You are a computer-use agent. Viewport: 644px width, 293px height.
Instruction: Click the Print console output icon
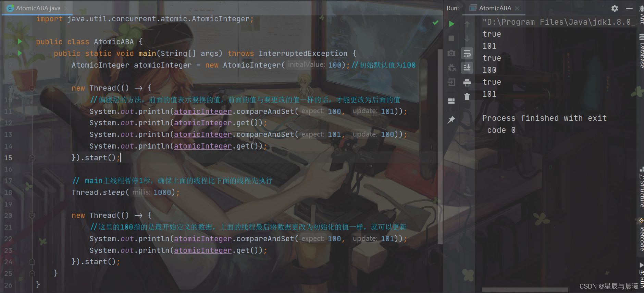467,82
